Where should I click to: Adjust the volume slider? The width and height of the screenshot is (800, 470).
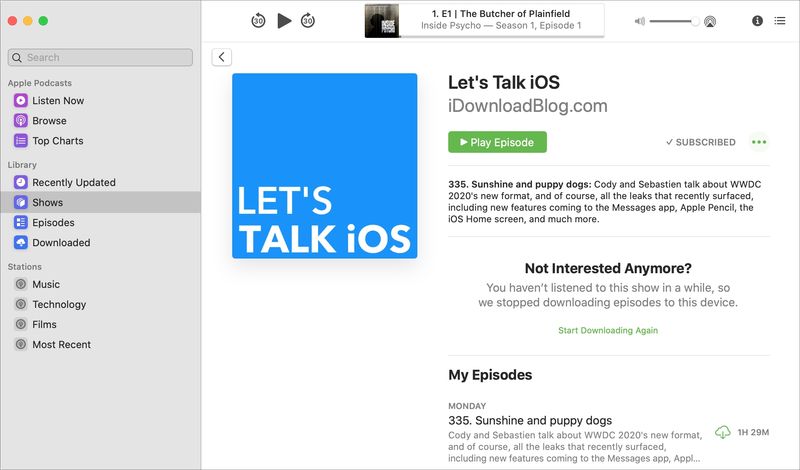[x=674, y=21]
